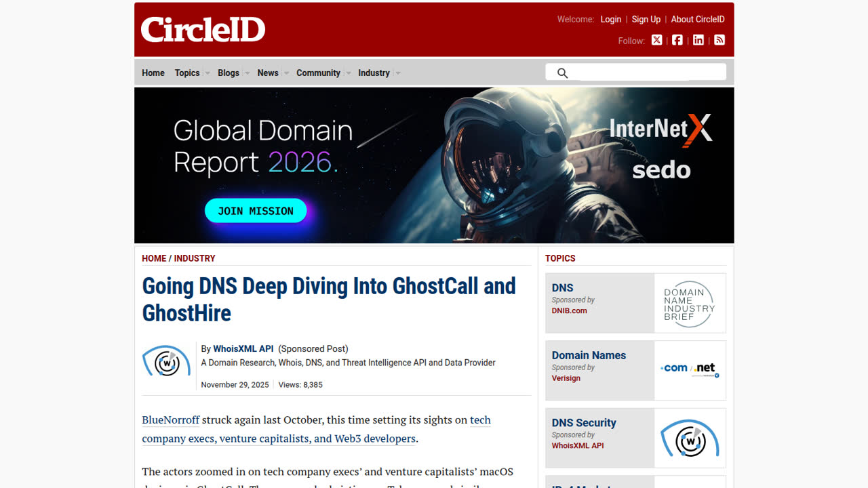868x488 pixels.
Task: Click the Global Domain Report 2026 banner
Action: click(x=434, y=165)
